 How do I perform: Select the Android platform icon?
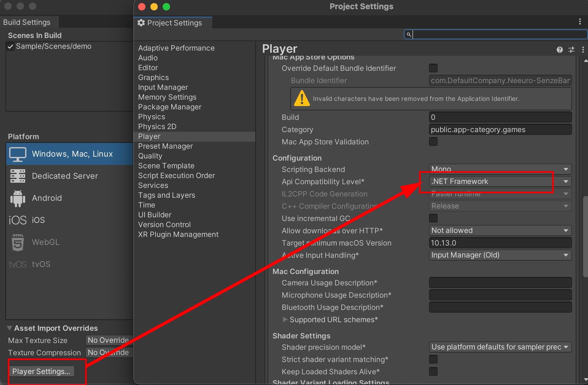(17, 198)
